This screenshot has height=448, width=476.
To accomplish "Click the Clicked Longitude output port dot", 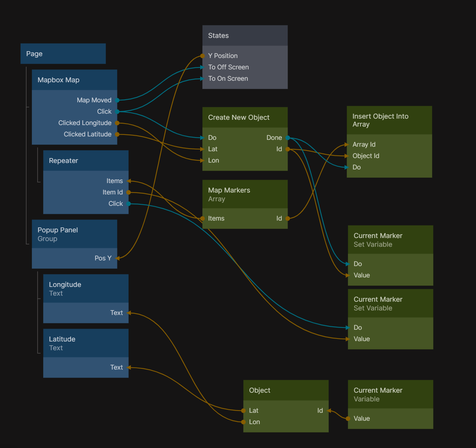I will (x=117, y=123).
